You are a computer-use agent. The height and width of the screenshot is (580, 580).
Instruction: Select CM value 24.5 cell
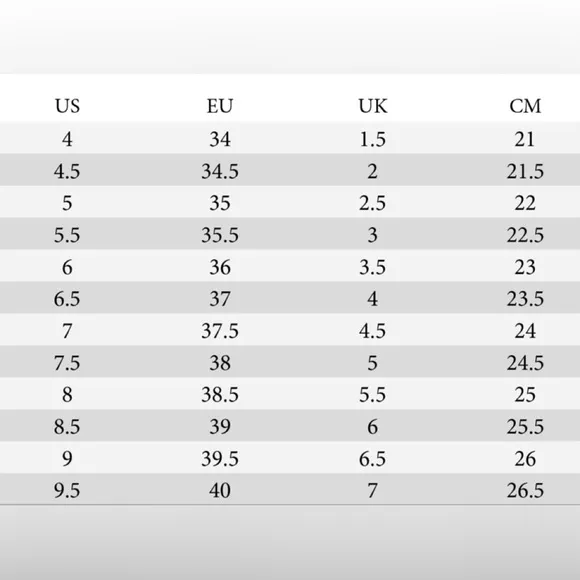point(525,363)
